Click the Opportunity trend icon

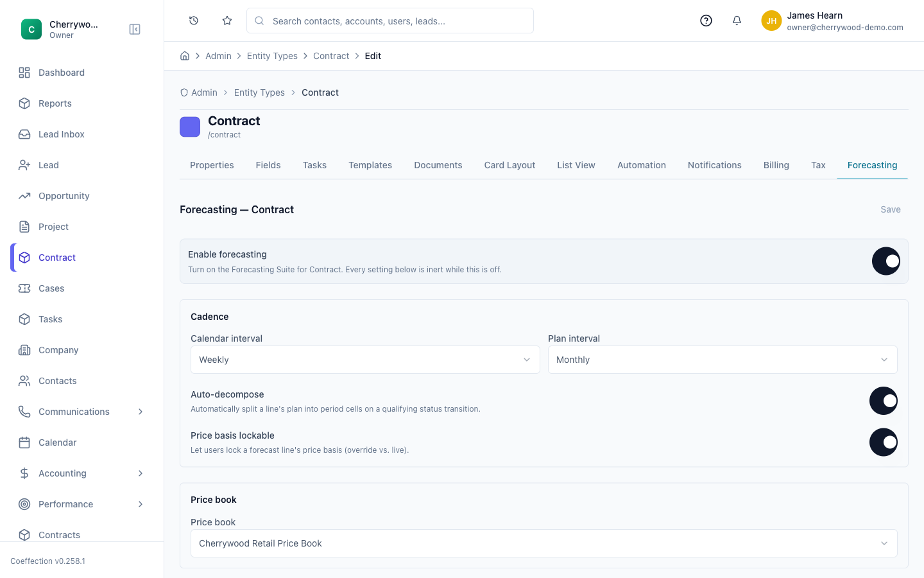24,196
